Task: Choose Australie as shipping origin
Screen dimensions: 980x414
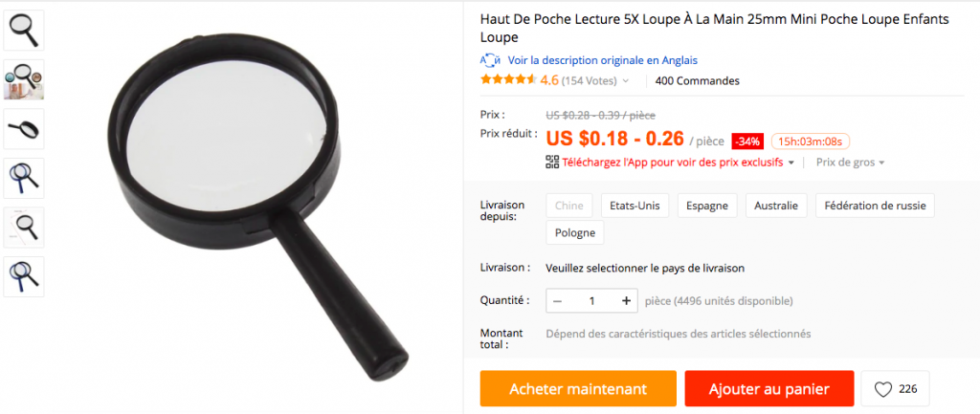Action: click(x=775, y=206)
